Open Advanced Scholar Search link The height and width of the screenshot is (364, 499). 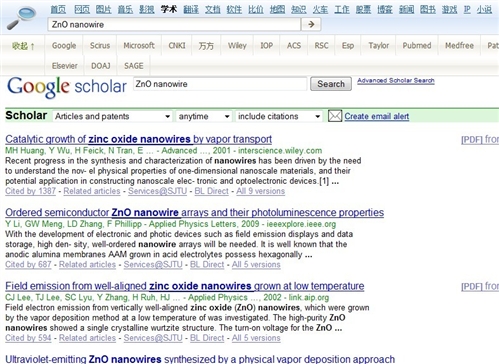pos(396,81)
